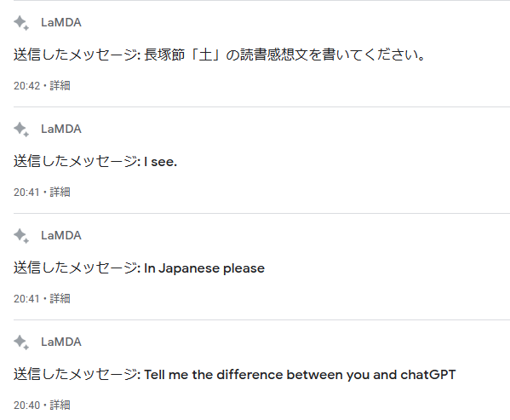Click the 20:41 timestamp below 'I see.'
Image resolution: width=510 pixels, height=420 pixels.
coord(26,193)
